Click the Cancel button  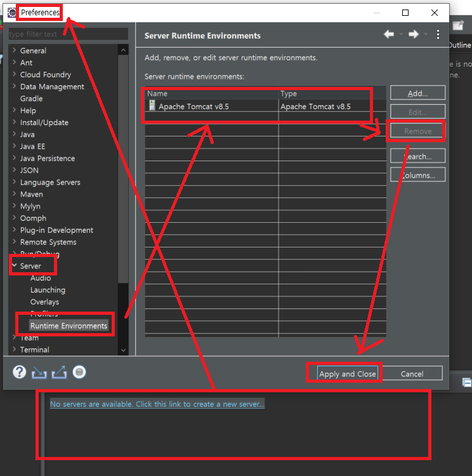pos(412,373)
